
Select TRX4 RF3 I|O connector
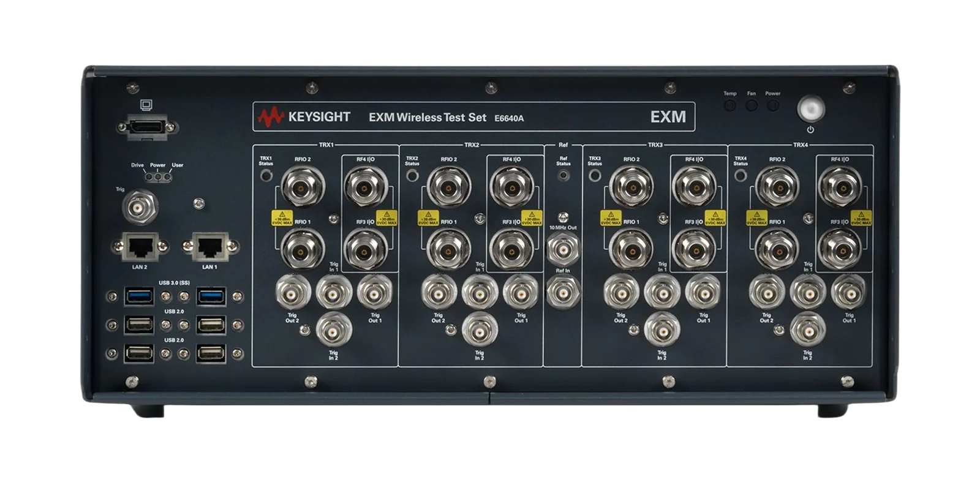point(840,250)
